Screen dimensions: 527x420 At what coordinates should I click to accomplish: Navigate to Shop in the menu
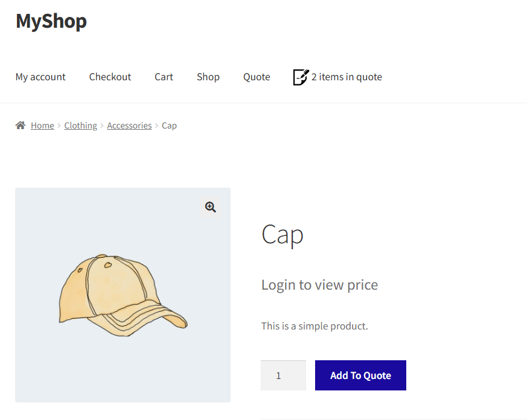click(x=208, y=77)
